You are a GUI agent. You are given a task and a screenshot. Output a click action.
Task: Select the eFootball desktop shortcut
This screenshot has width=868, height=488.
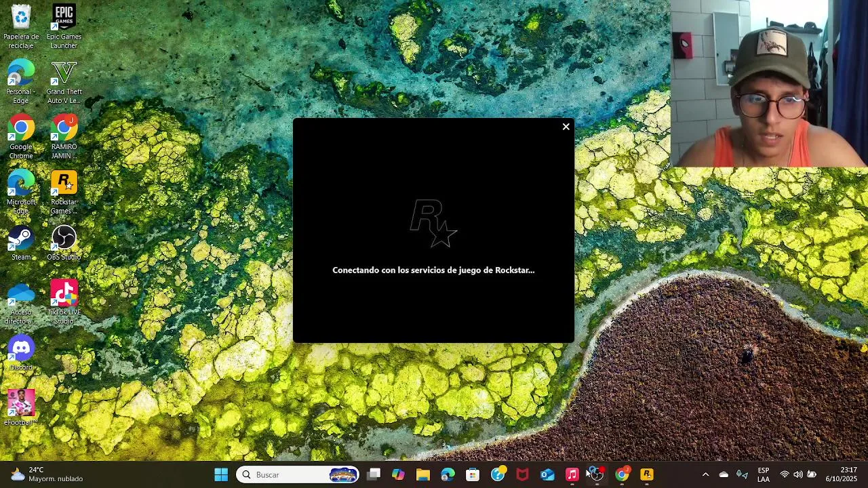click(21, 408)
